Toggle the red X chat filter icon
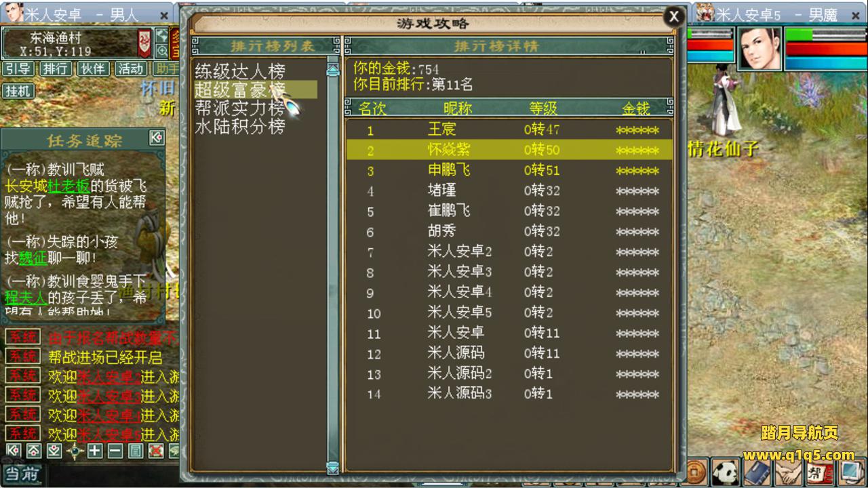Viewport: 868px width, 488px height. [x=156, y=451]
